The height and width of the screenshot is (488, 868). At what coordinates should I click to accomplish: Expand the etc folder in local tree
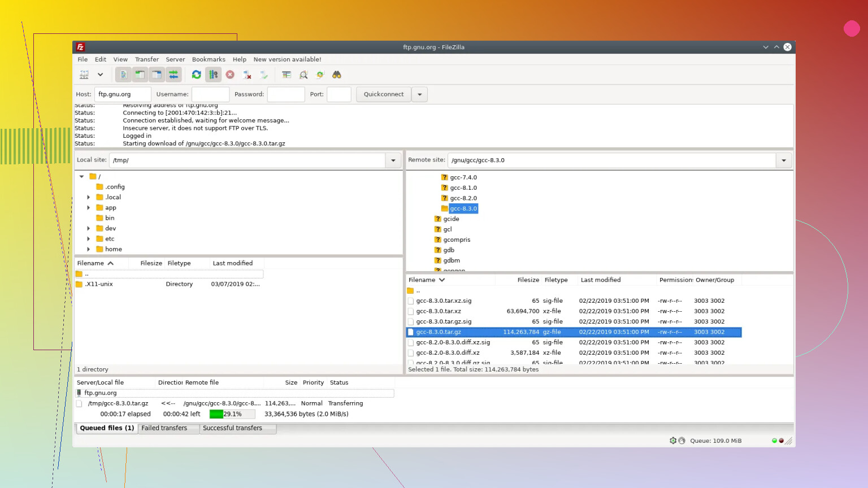tap(89, 239)
